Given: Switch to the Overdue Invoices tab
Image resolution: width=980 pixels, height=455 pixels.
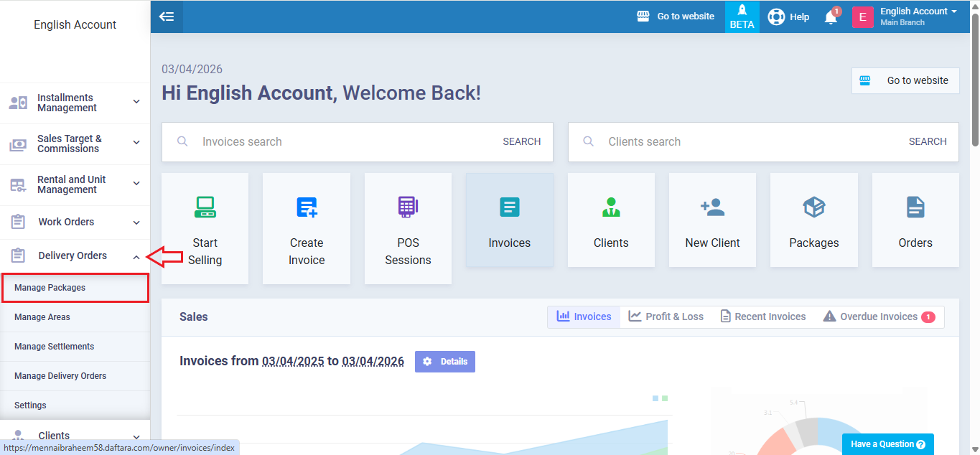Looking at the screenshot, I should coord(878,316).
